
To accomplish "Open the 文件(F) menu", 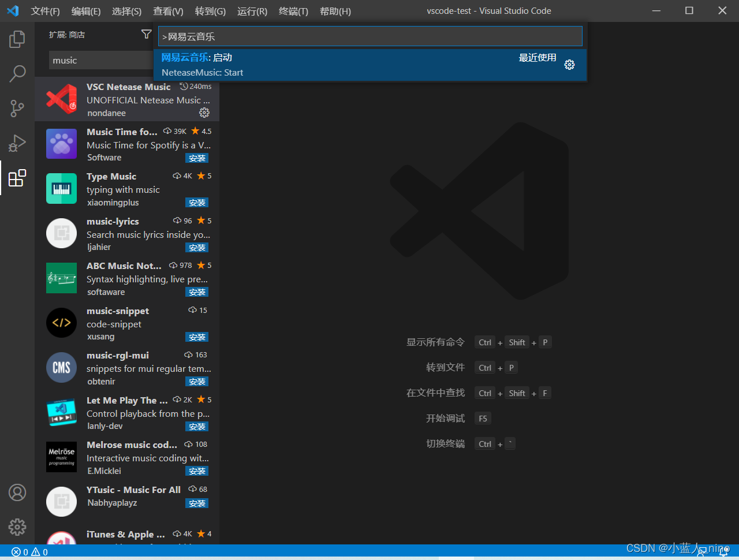I will tap(45, 11).
